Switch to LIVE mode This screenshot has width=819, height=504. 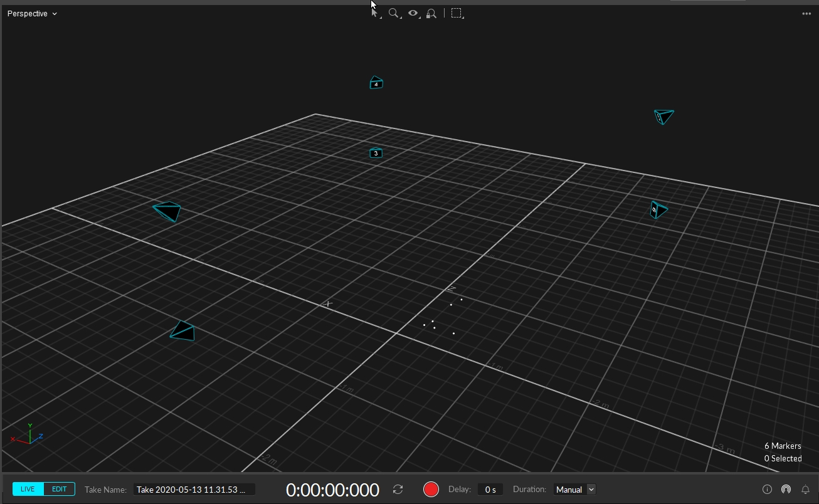(x=28, y=489)
